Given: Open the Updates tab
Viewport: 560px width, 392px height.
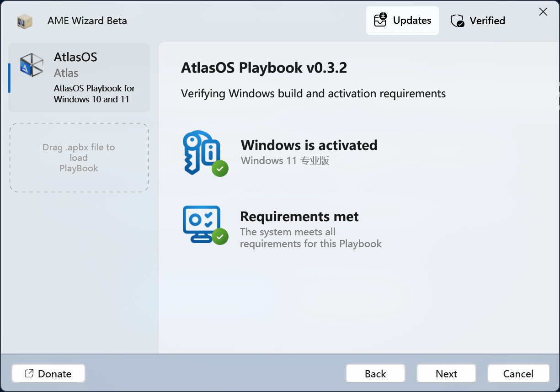Looking at the screenshot, I should [x=402, y=21].
